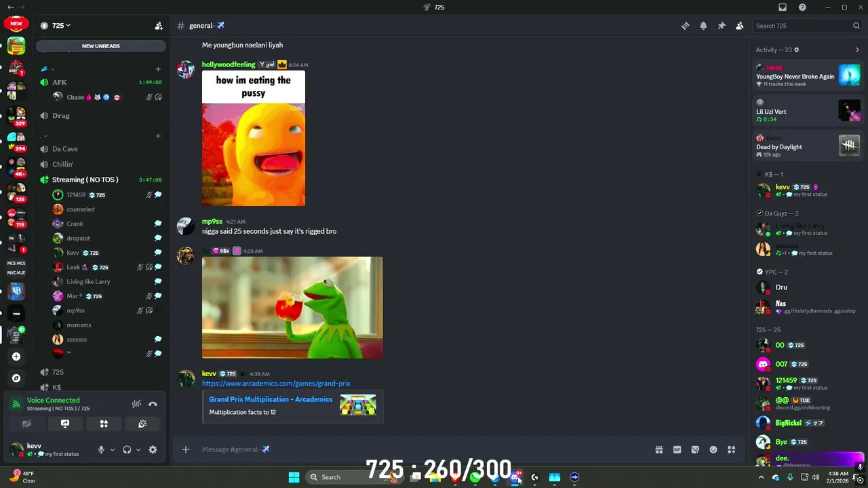Viewport: 868px width, 488px height.
Task: Show hidden system tray icons chevron
Action: (761, 477)
